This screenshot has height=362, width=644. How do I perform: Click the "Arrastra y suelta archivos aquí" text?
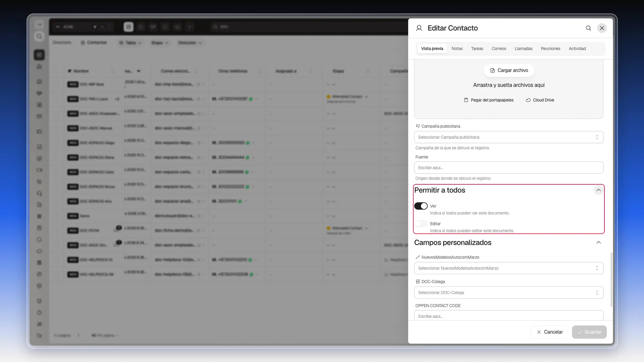tap(509, 85)
